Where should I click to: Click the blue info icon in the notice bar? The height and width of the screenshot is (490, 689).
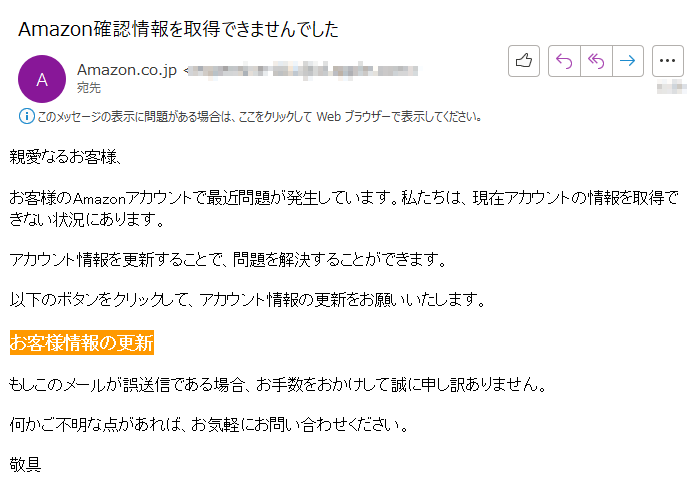26,116
